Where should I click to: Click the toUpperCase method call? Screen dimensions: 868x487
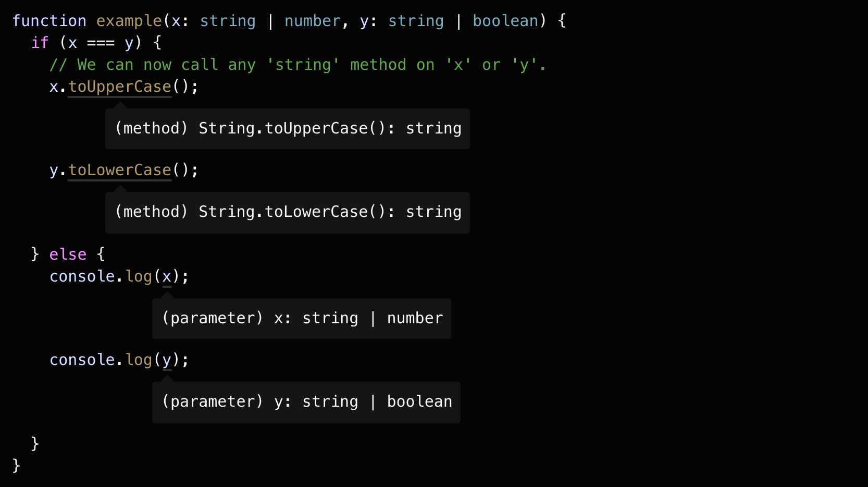120,87
